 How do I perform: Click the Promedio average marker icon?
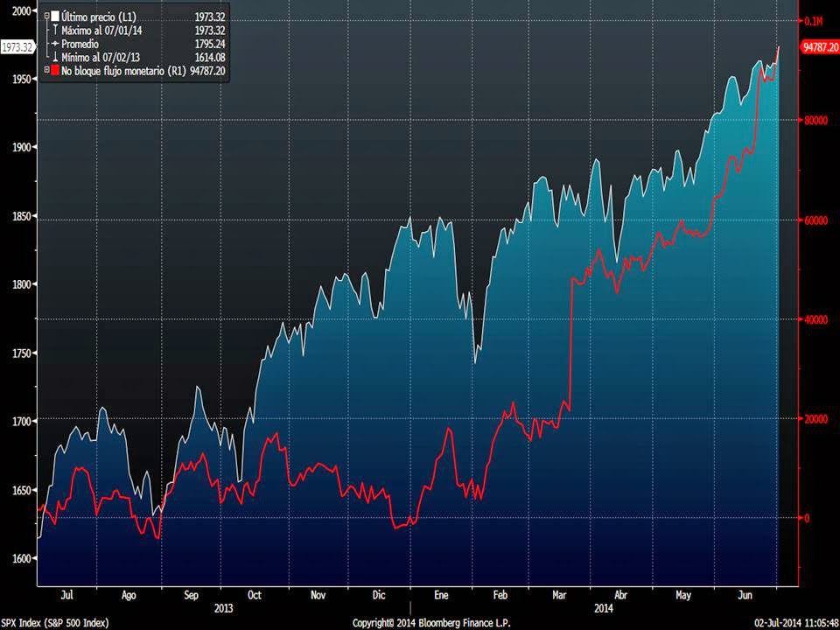[x=55, y=43]
